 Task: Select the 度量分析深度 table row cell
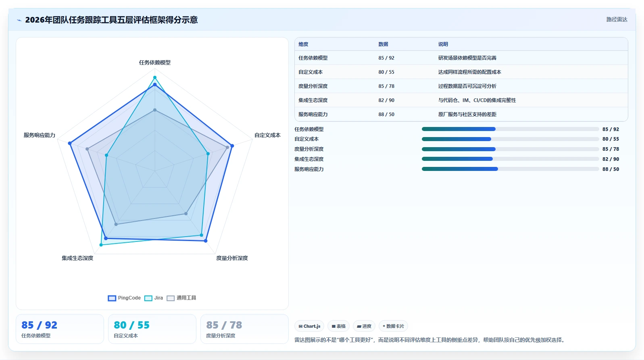(x=313, y=86)
